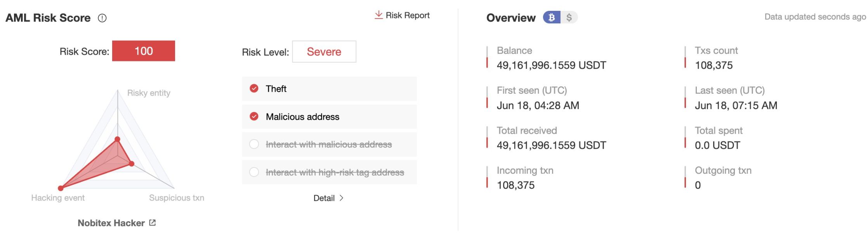
Task: Toggle Interact with malicious address radio
Action: tap(254, 145)
